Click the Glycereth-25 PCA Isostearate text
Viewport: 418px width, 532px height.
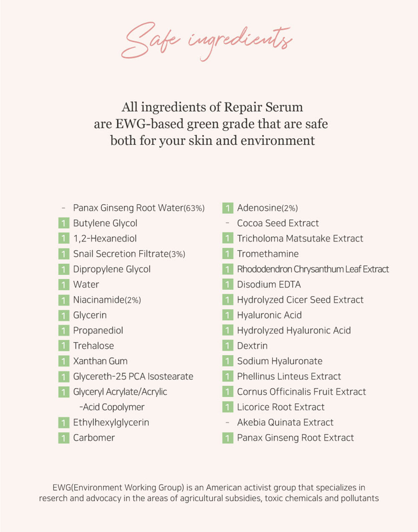(x=133, y=377)
